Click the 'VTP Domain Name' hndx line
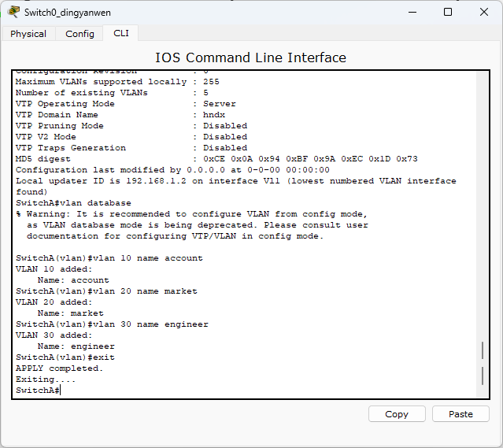Viewport: 503px width, 448px height. 120,115
